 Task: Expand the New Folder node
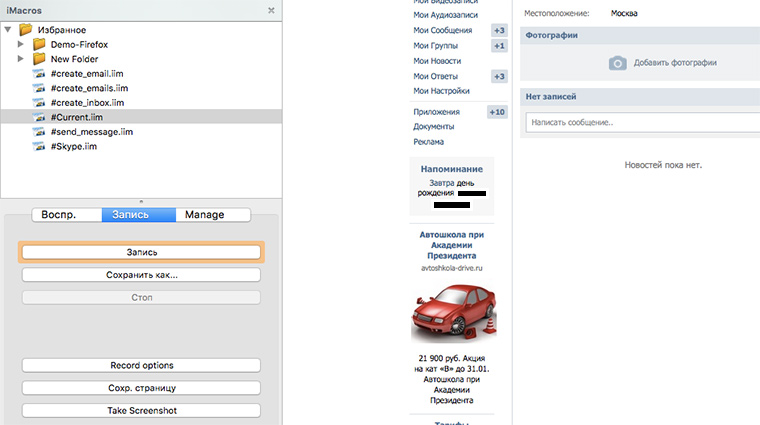(x=20, y=59)
